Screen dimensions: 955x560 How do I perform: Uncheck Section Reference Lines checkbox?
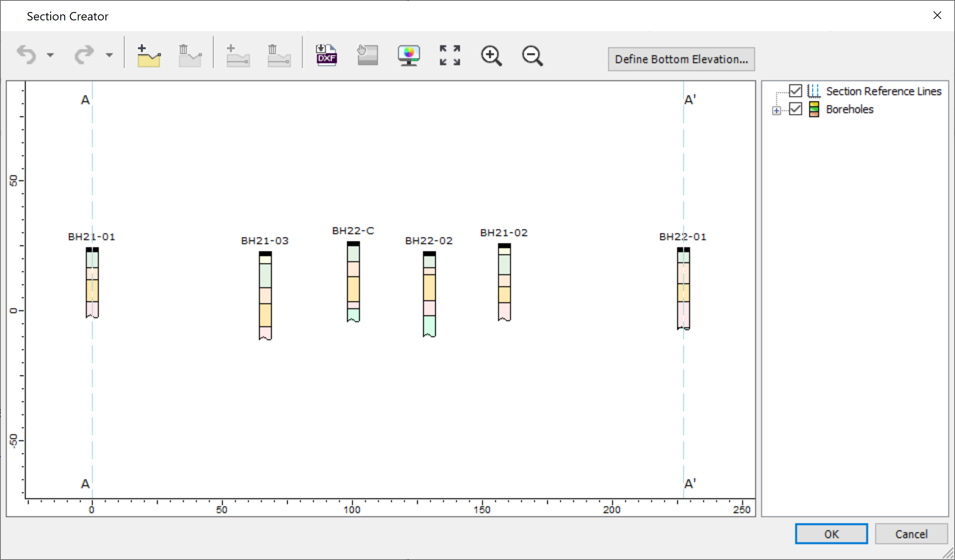point(795,91)
